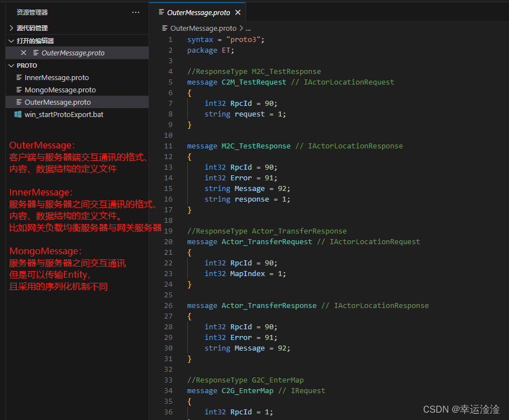Select OuterMessage.proto in open editors list
509x420 pixels.
click(73, 53)
